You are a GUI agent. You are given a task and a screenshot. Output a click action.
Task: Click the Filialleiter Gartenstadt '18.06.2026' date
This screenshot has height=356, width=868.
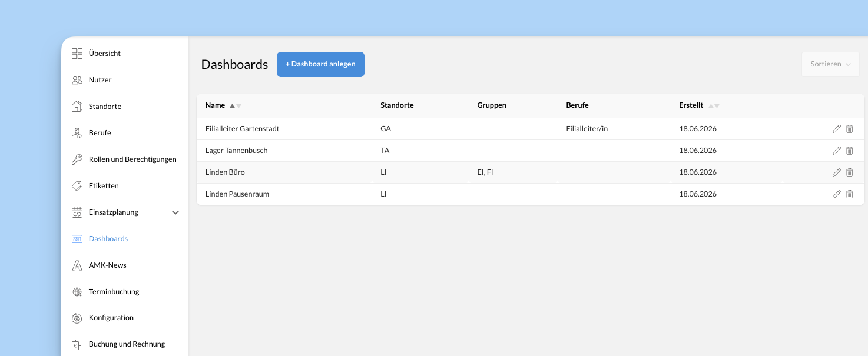698,129
